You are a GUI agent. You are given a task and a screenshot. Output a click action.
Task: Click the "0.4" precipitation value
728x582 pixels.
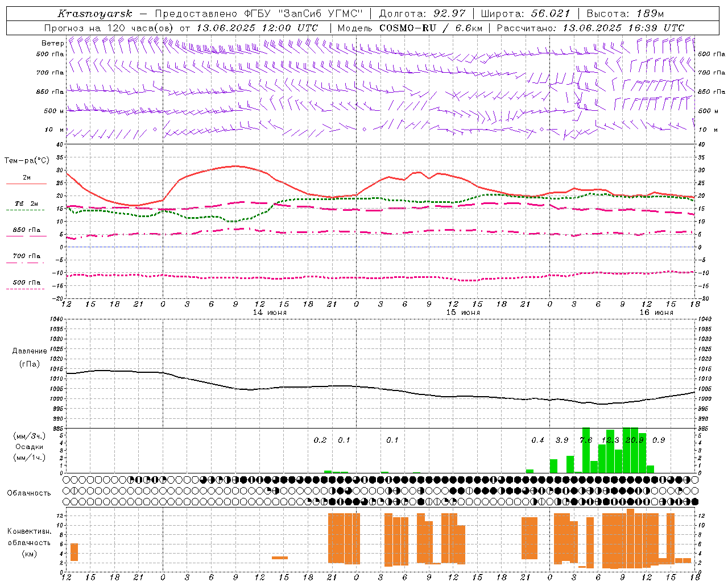(x=537, y=440)
